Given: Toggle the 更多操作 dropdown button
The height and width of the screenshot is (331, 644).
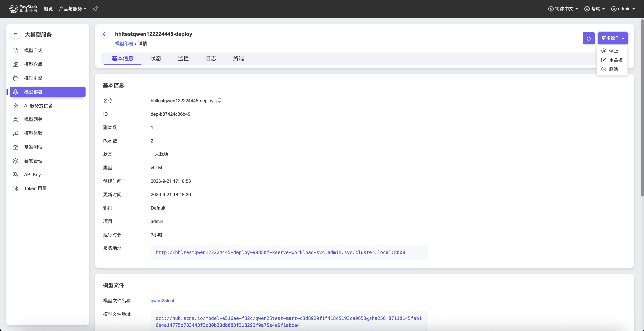Looking at the screenshot, I should (x=613, y=38).
